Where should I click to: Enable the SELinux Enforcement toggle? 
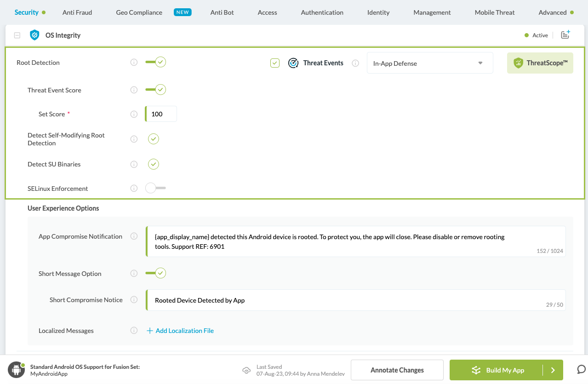155,188
